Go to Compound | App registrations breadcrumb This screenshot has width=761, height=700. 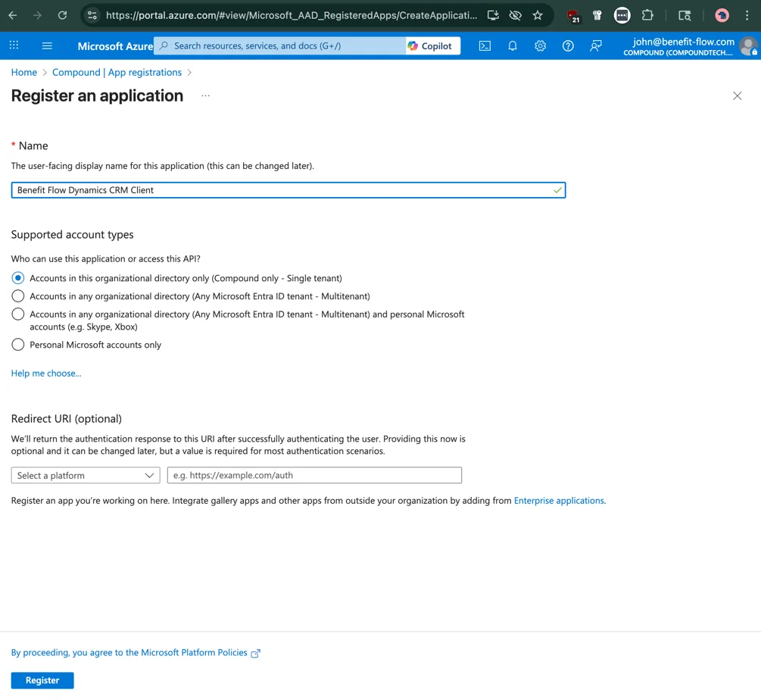(117, 72)
